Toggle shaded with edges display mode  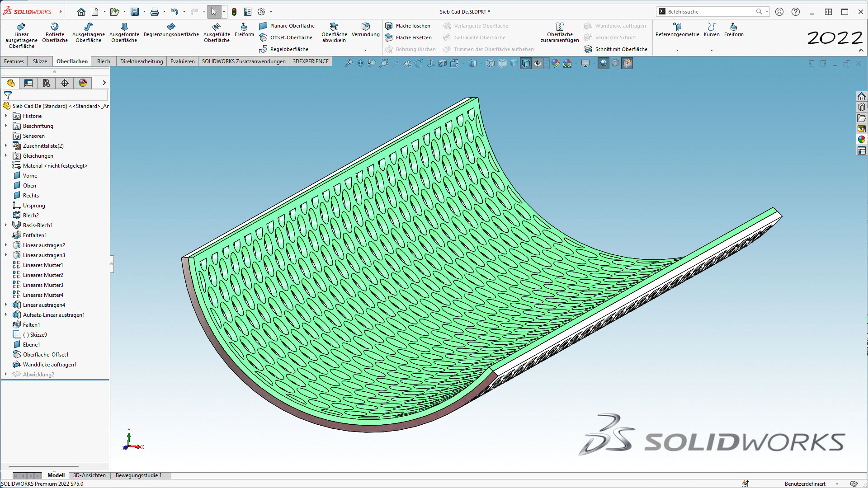[x=526, y=63]
